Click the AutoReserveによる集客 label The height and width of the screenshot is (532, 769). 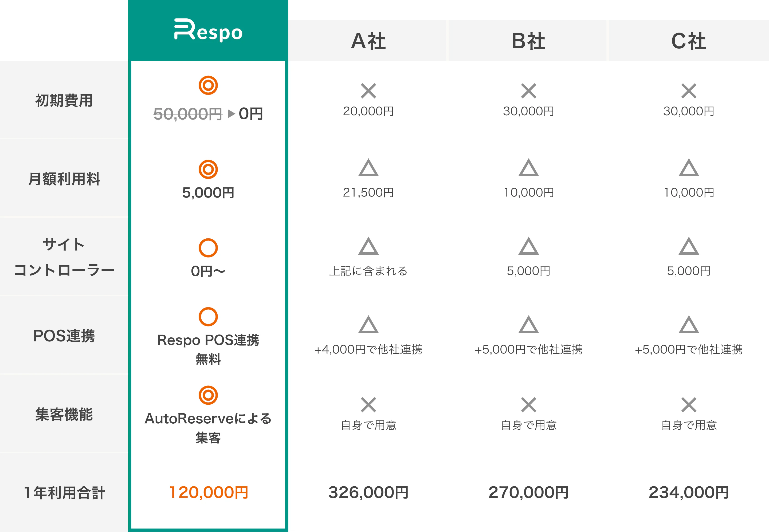coord(208,428)
